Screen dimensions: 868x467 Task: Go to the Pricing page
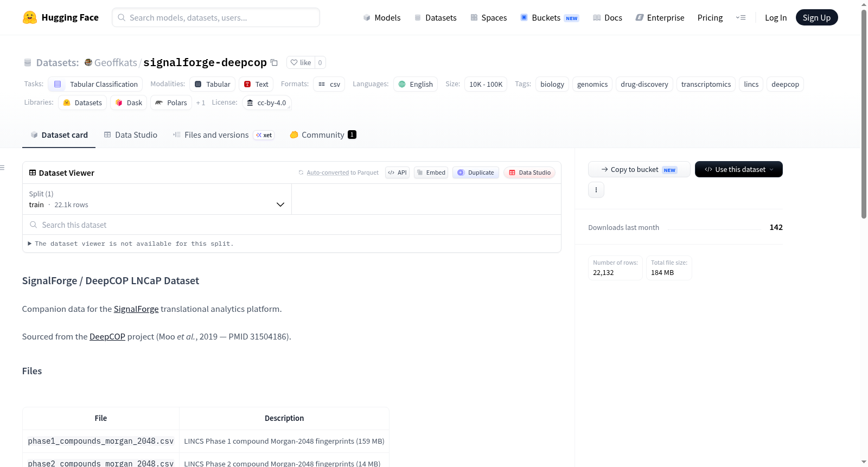710,17
